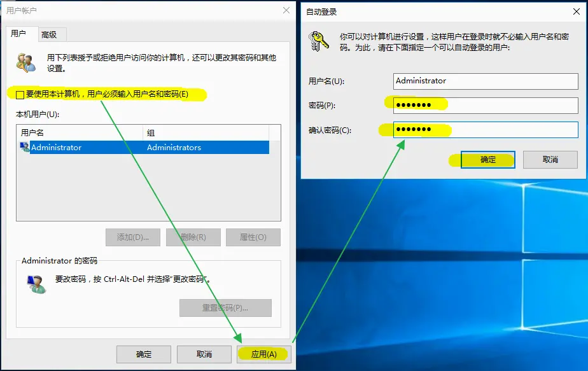588x371 pixels.
Task: Click the 用户名(U) input field
Action: pos(486,81)
